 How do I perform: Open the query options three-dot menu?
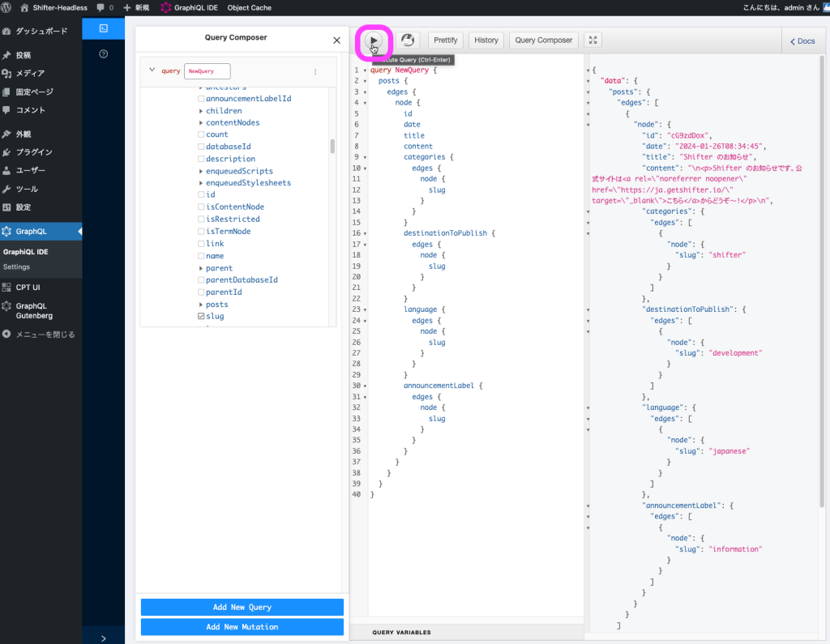[315, 71]
